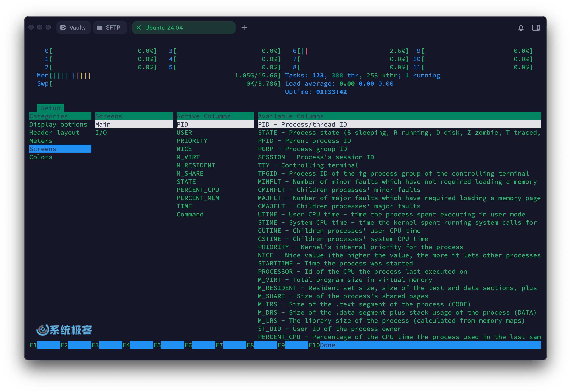Click the CPU 6 usage meter
Image resolution: width=571 pixels, height=392 pixels.
(351, 51)
